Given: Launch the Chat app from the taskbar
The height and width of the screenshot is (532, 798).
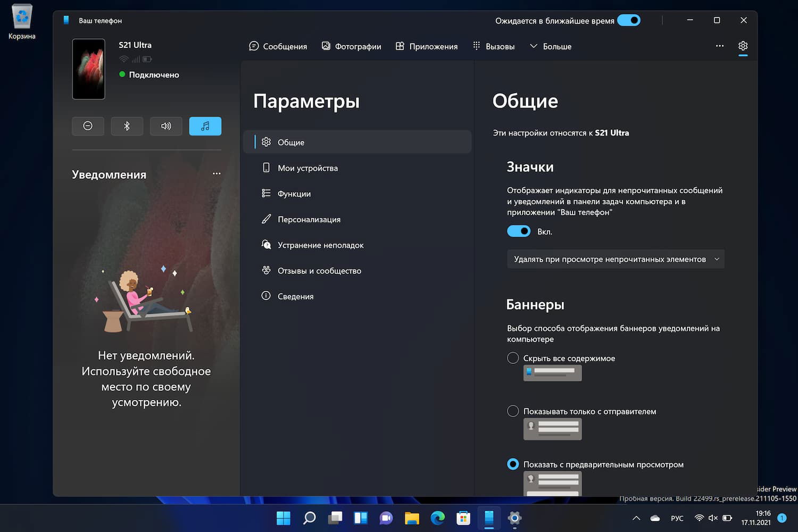Looking at the screenshot, I should tap(386, 518).
